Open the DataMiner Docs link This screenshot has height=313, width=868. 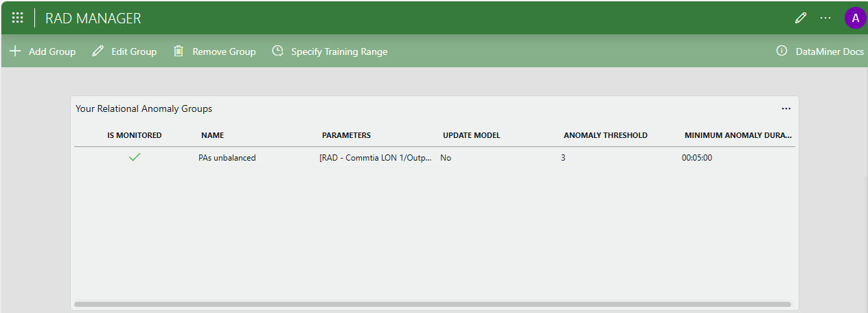(x=829, y=51)
